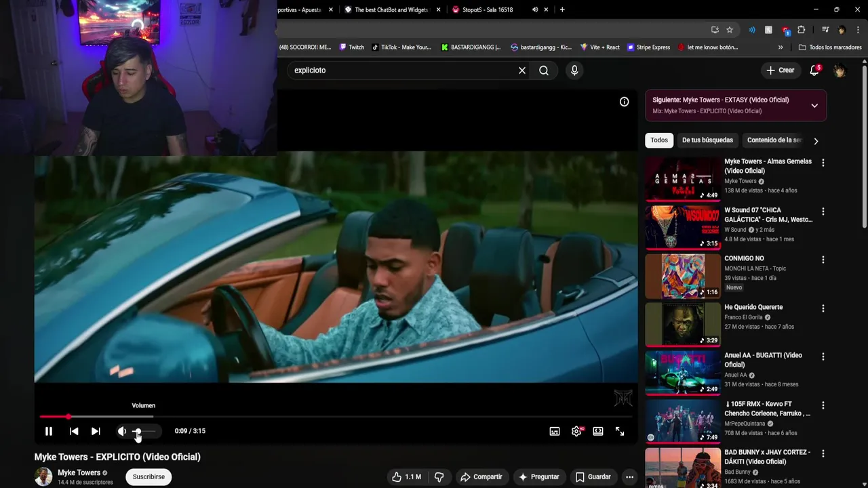The width and height of the screenshot is (868, 488).
Task: Open options for CONMIGO NO video
Action: pos(823,260)
